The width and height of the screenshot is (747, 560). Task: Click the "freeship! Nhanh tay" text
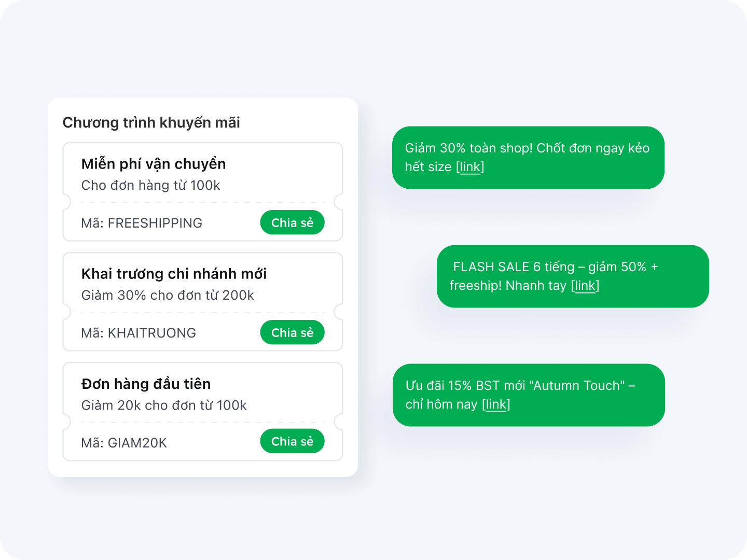tap(508, 286)
